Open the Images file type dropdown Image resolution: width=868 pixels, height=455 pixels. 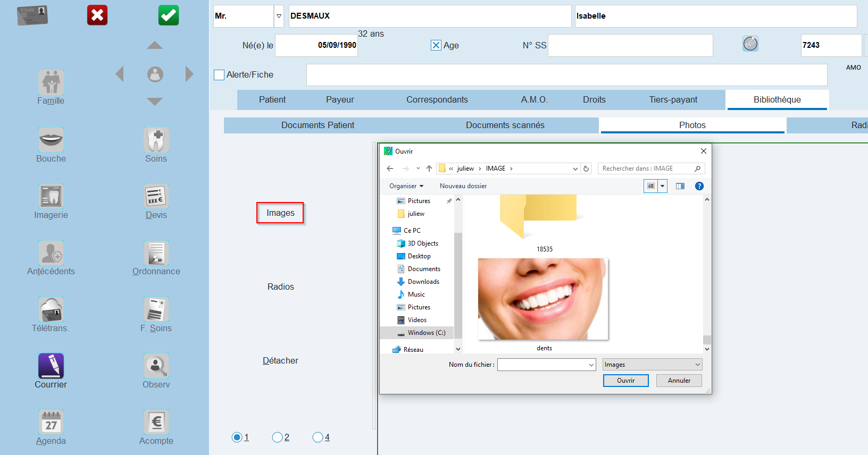[x=652, y=364]
